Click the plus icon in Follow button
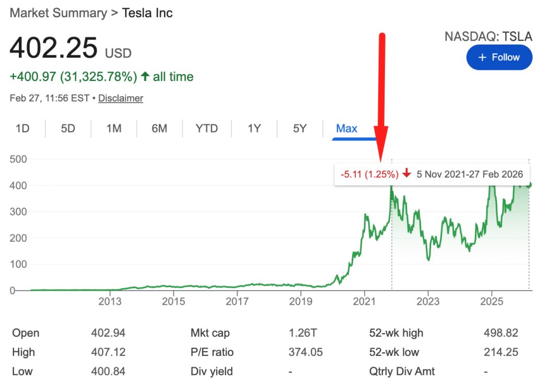Image resolution: width=535 pixels, height=392 pixels. 482,57
